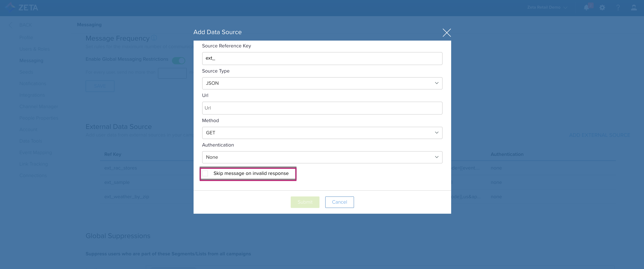Check Skip message on invalid response
644x269 pixels.
pyautogui.click(x=205, y=173)
